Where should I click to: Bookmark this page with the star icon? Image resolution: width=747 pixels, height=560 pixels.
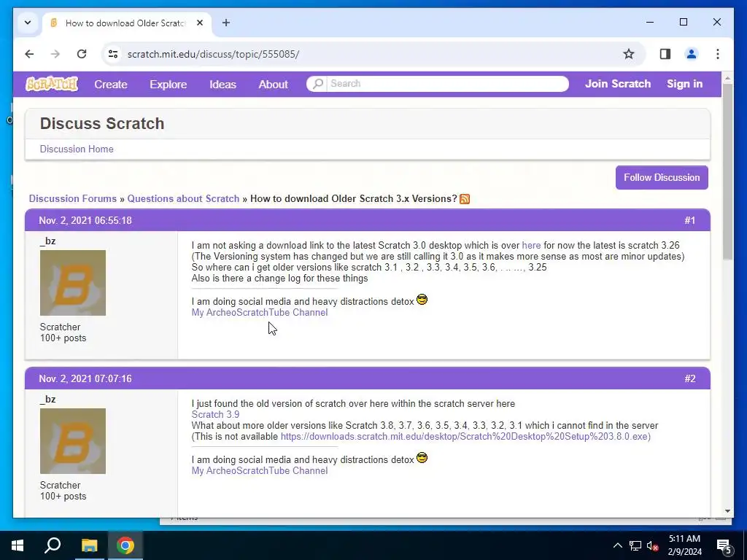[629, 54]
